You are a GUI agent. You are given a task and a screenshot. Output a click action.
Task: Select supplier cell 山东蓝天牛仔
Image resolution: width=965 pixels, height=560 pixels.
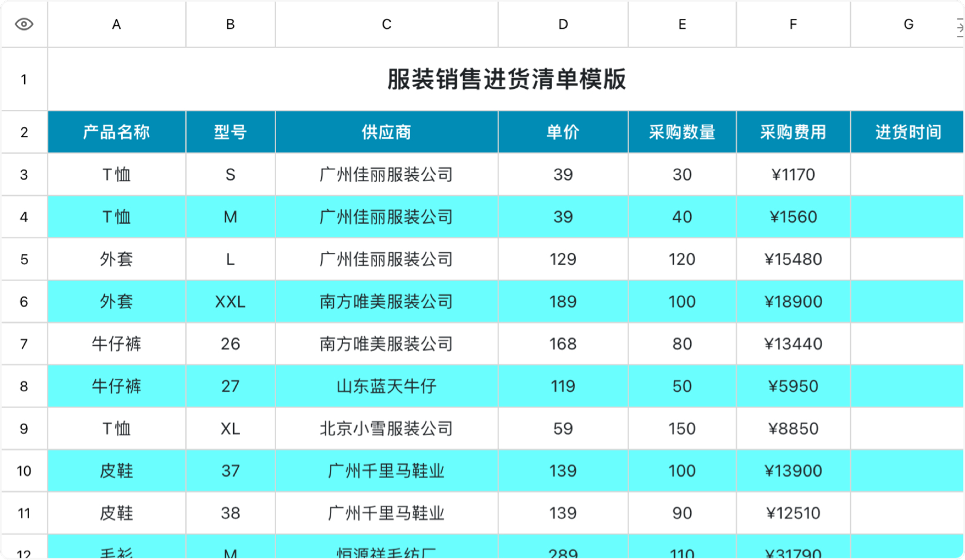[387, 386]
